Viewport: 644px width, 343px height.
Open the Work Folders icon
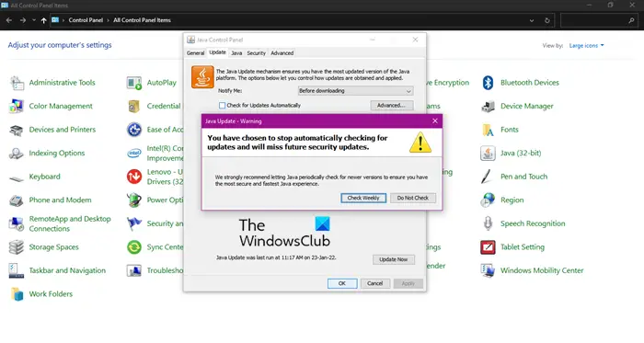pyautogui.click(x=17, y=293)
